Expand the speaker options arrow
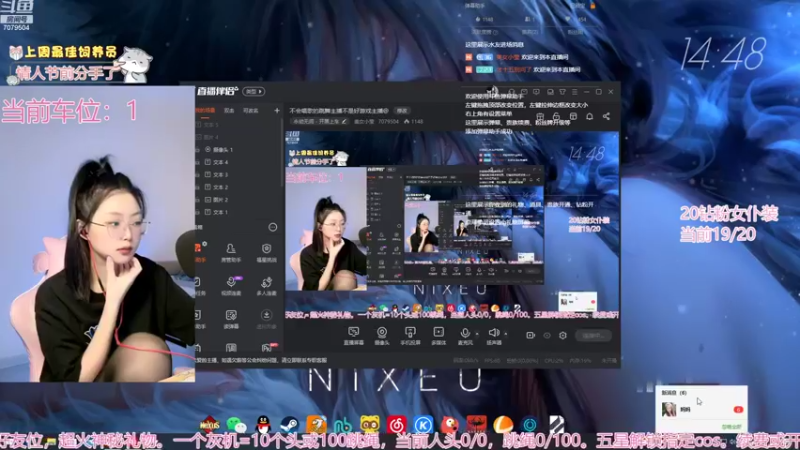The height and width of the screenshot is (450, 800). tap(506, 334)
